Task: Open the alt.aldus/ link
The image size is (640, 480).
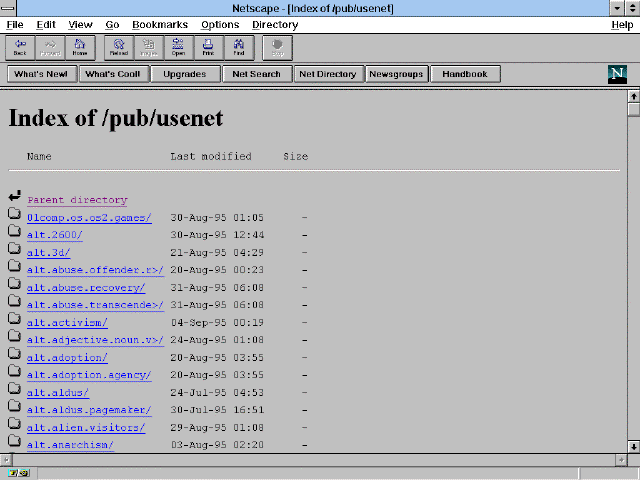Action: [x=58, y=393]
